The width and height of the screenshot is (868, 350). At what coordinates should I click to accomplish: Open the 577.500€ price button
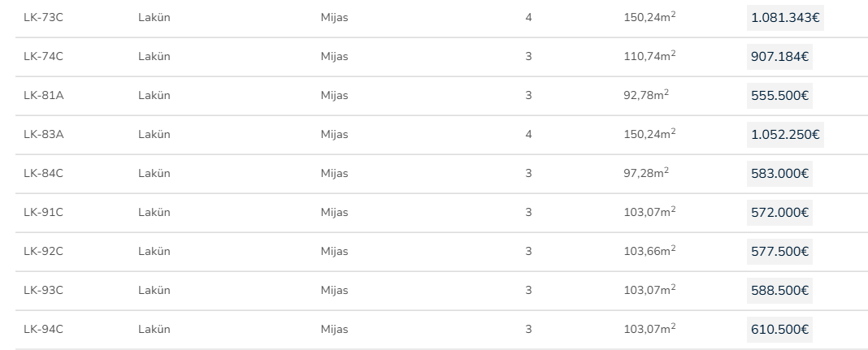(x=779, y=251)
